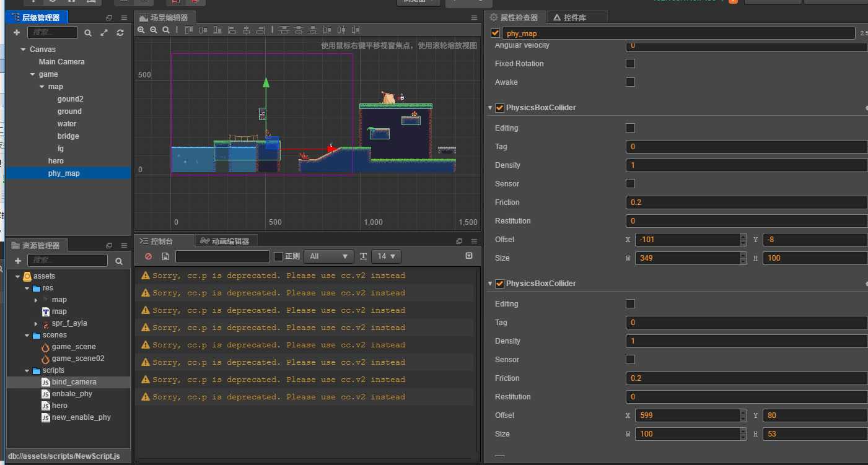Open the console font size 14 dropdown
868x465 pixels.
[x=385, y=256]
